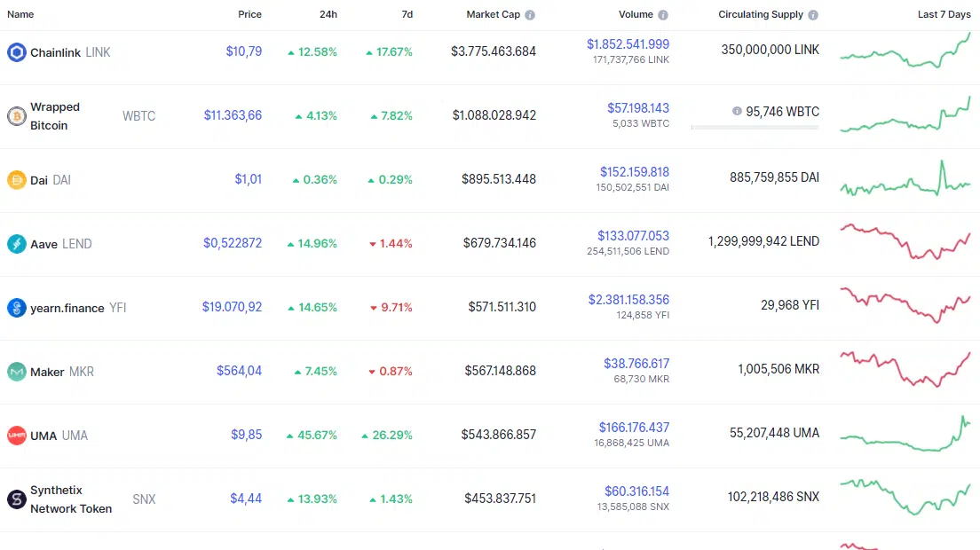980x550 pixels.
Task: Click the Dai coin logo icon
Action: point(16,180)
